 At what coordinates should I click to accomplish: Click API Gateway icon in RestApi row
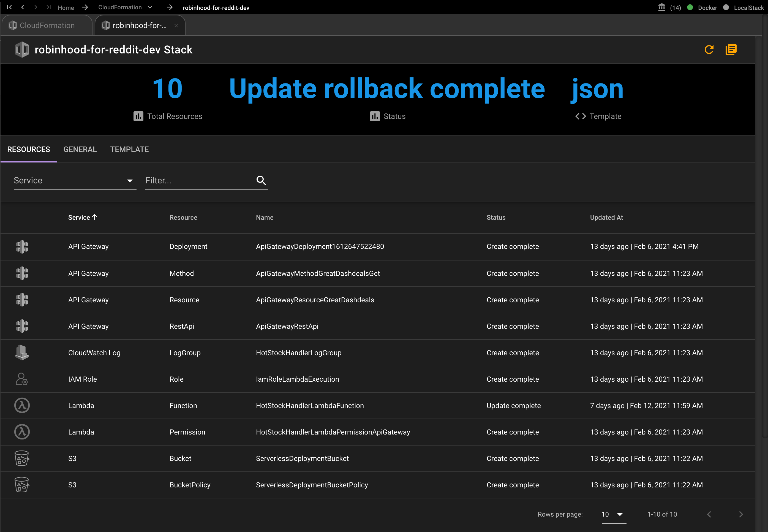22,326
